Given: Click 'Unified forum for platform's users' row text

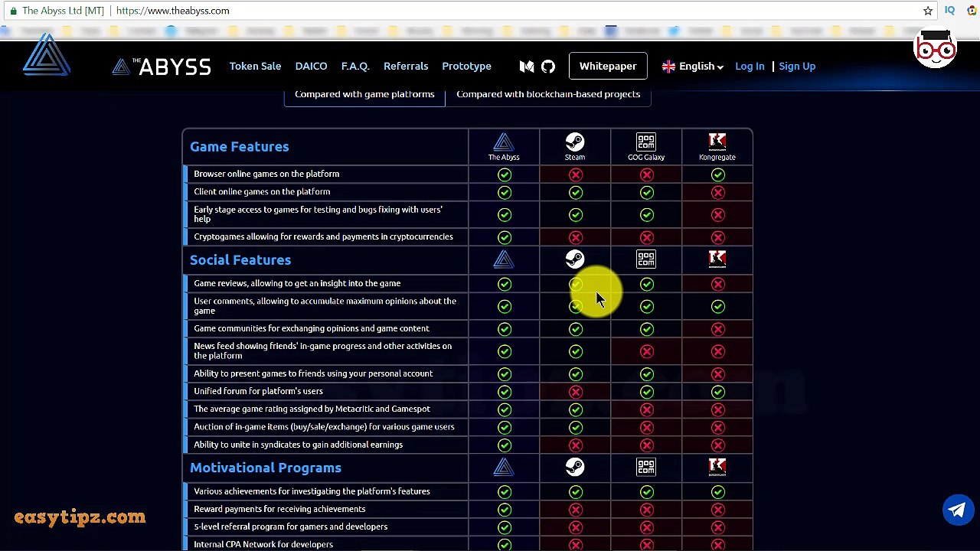Looking at the screenshot, I should pos(258,391).
